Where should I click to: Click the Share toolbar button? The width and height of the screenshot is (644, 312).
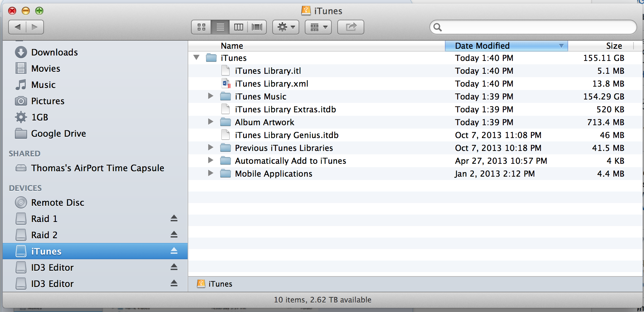pyautogui.click(x=351, y=27)
